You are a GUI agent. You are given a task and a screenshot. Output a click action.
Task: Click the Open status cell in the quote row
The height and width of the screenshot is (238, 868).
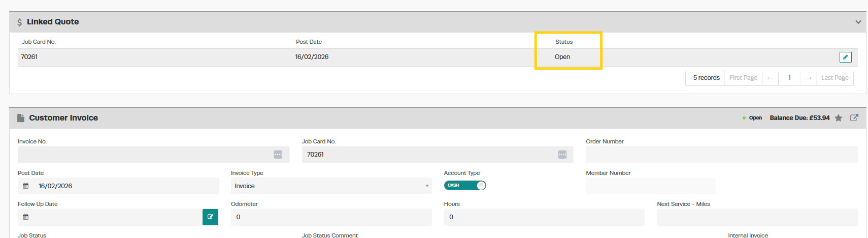coord(562,57)
